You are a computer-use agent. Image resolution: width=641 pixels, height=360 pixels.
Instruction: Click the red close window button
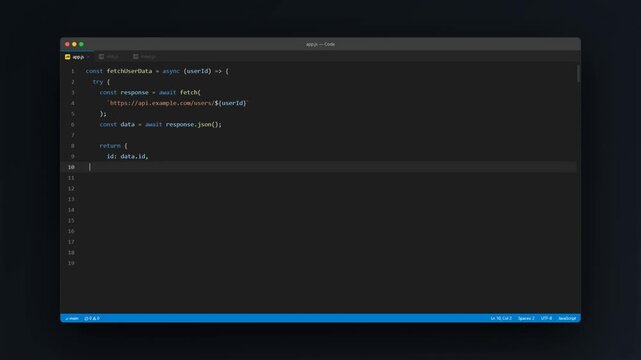pyautogui.click(x=67, y=44)
